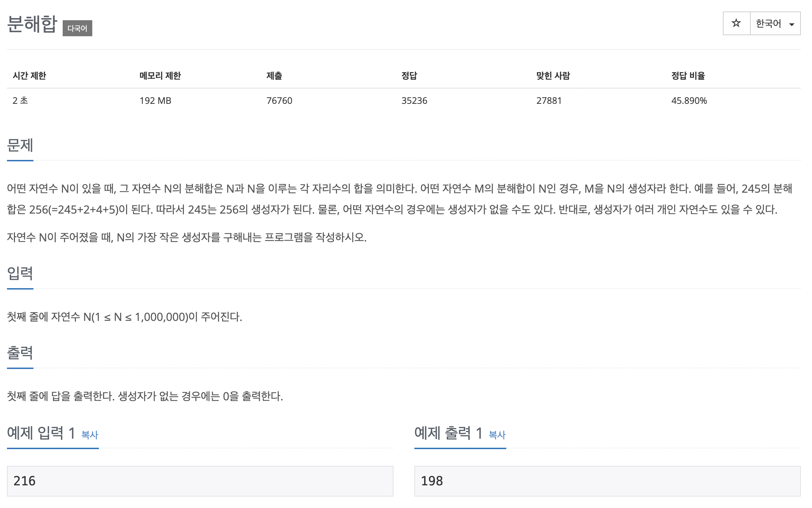Click the 다국어 badge next to title

coord(77,28)
